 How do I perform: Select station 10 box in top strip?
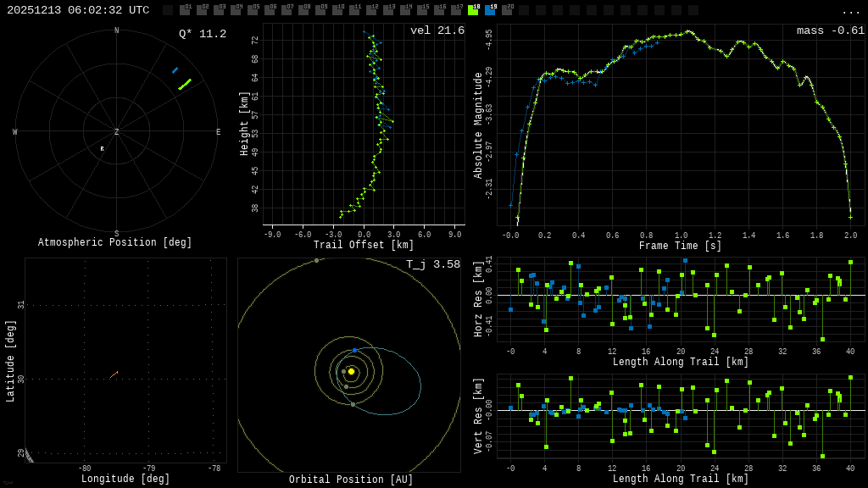pos(337,10)
